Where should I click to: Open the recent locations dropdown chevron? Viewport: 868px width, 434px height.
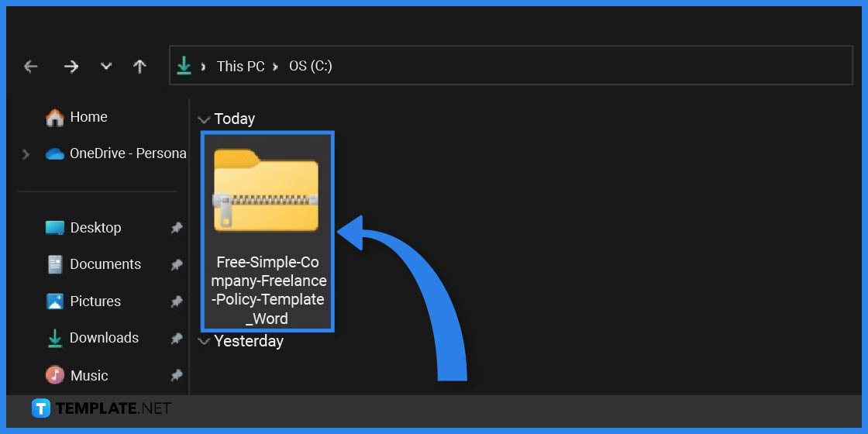[106, 67]
